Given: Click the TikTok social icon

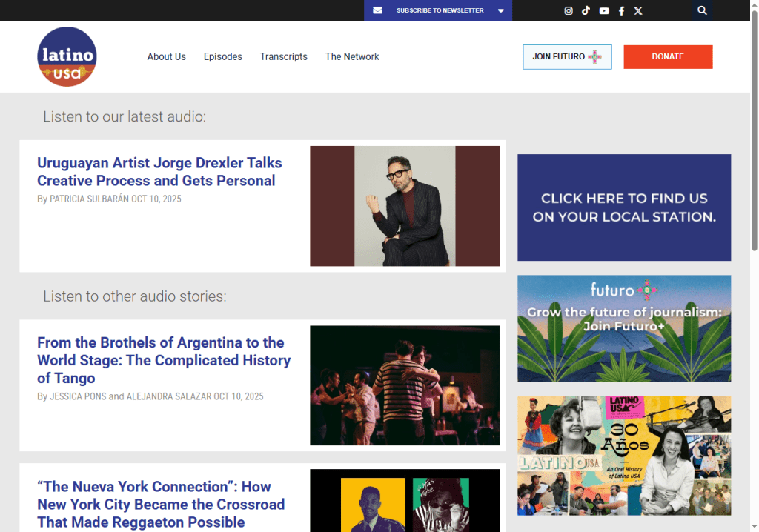Looking at the screenshot, I should click(586, 10).
